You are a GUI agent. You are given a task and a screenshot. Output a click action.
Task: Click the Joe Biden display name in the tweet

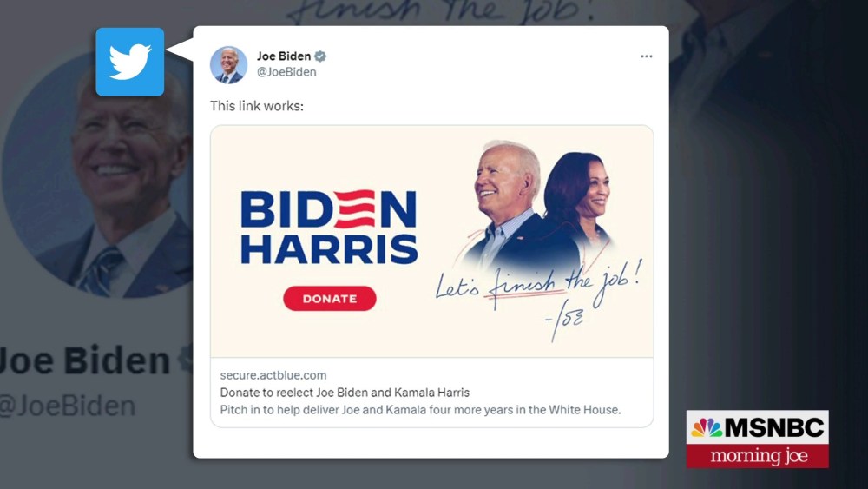point(284,56)
